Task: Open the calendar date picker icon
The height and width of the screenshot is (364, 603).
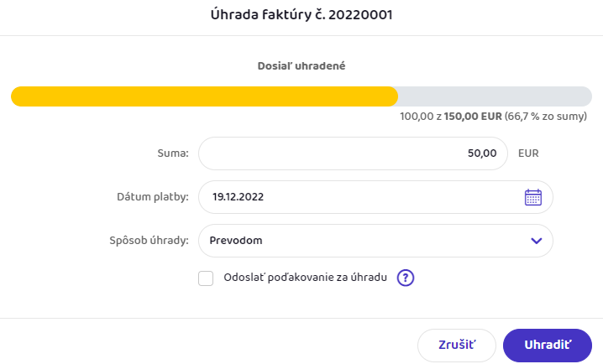Action: [533, 197]
